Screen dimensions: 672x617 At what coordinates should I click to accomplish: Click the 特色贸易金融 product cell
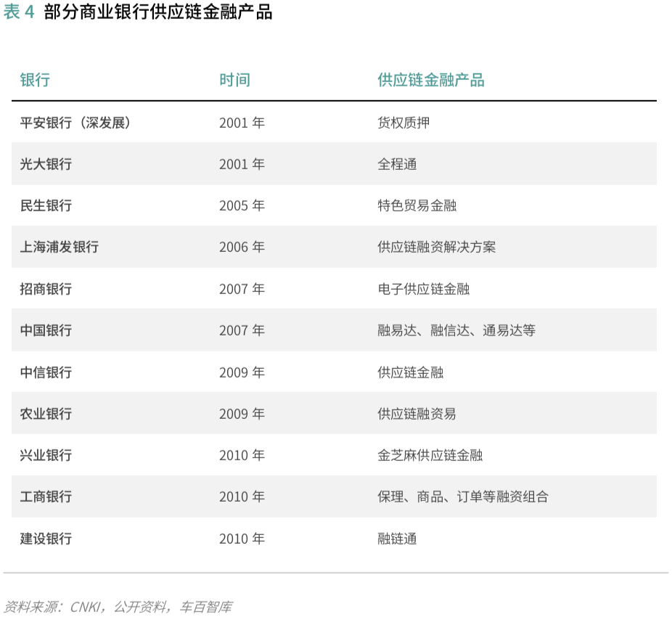point(417,206)
